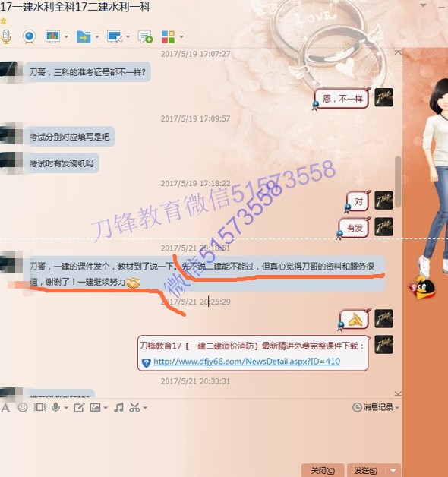Open the remote presentation screen icon
The height and width of the screenshot is (477, 448).
point(52,36)
